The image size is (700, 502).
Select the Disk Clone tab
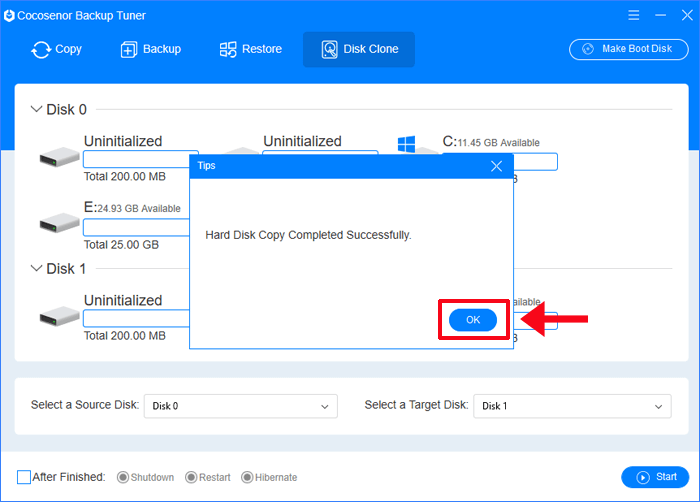(359, 49)
